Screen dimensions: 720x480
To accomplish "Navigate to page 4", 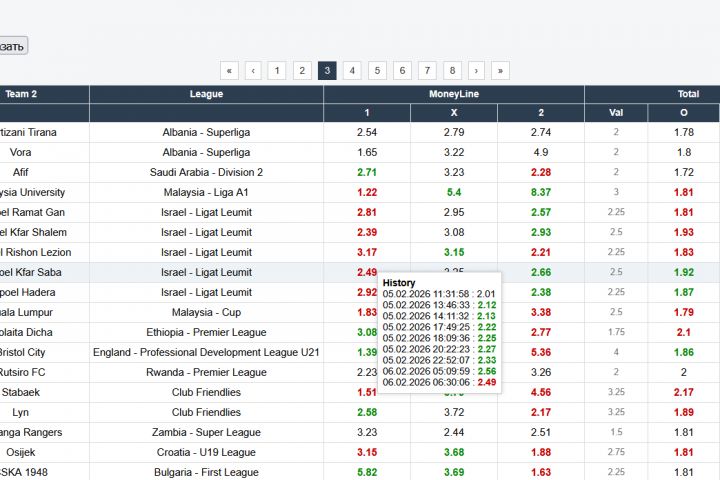I will (x=352, y=70).
